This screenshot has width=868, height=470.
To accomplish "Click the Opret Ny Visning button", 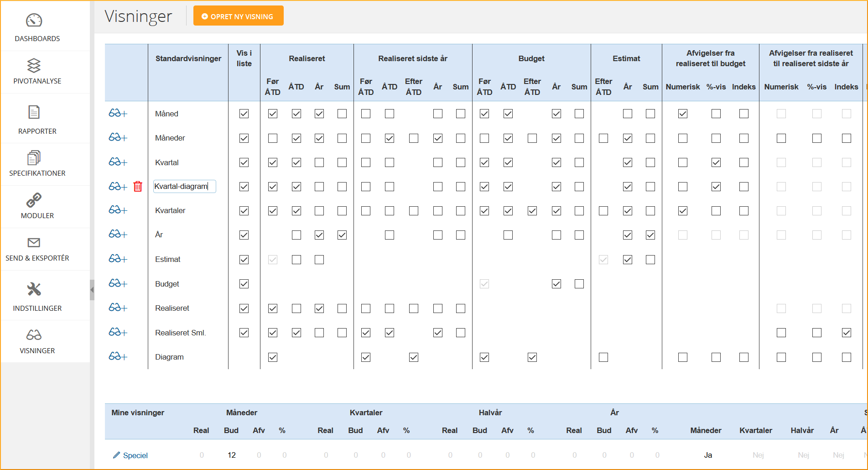I will (x=238, y=16).
